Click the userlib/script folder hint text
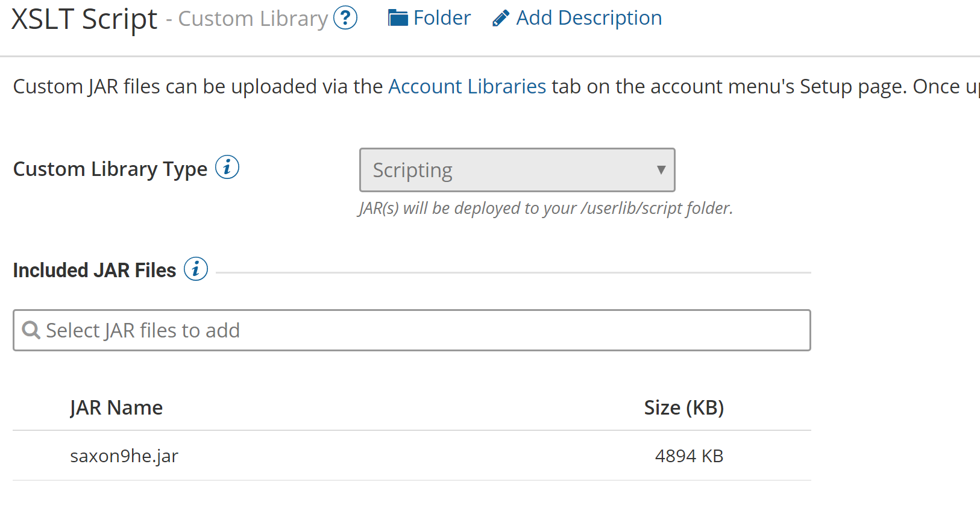 coord(545,208)
